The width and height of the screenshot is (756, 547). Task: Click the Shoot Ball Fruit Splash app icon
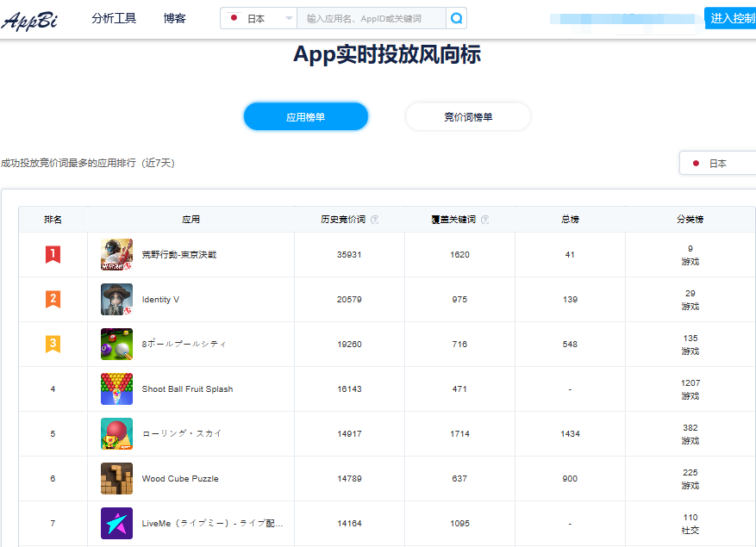click(116, 389)
